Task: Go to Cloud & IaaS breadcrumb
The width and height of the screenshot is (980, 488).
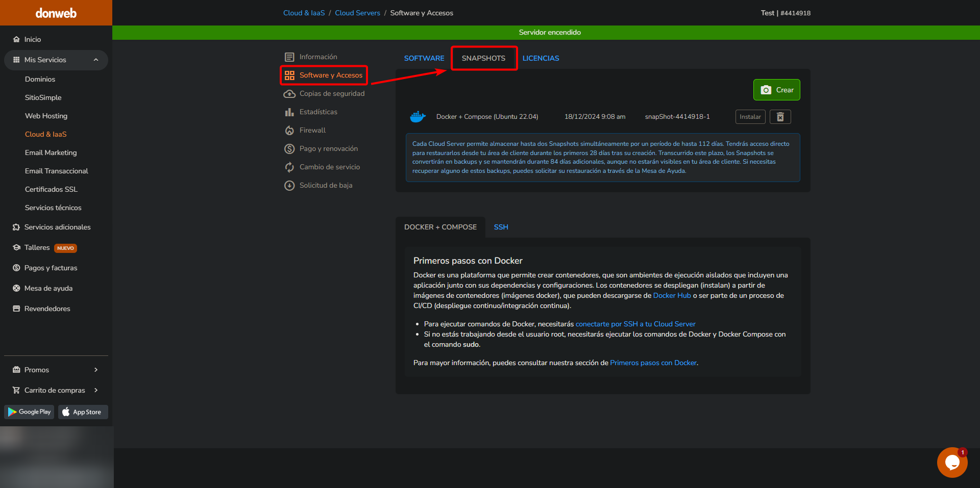Action: [x=304, y=13]
